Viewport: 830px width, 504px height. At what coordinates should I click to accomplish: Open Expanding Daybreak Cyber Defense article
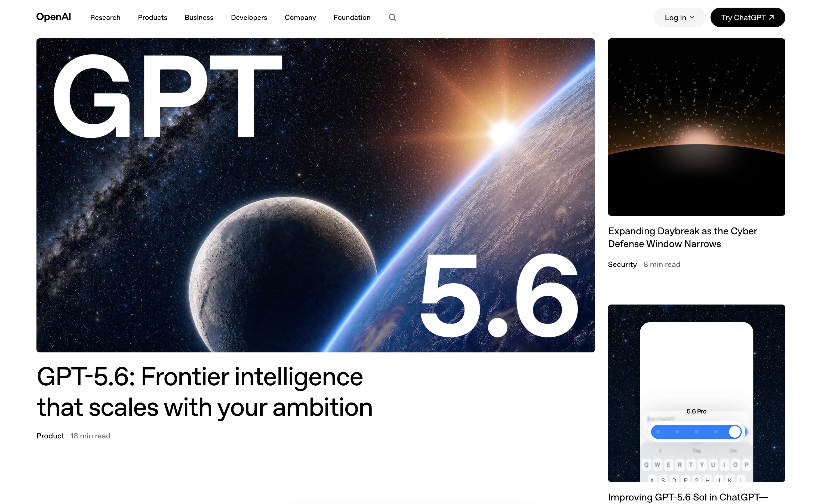coord(682,238)
